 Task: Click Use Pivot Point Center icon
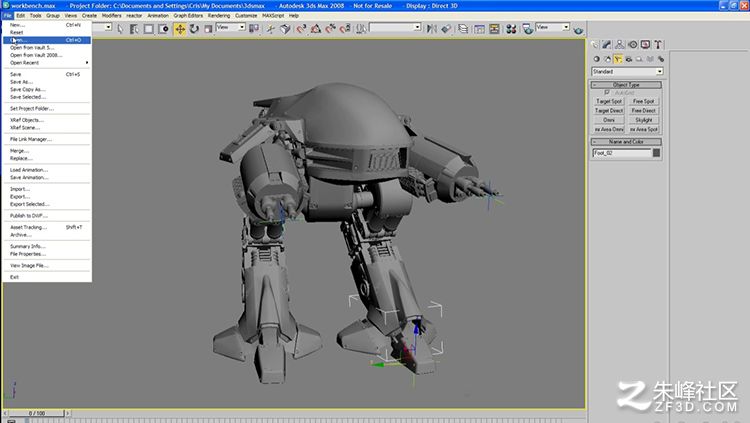254,29
